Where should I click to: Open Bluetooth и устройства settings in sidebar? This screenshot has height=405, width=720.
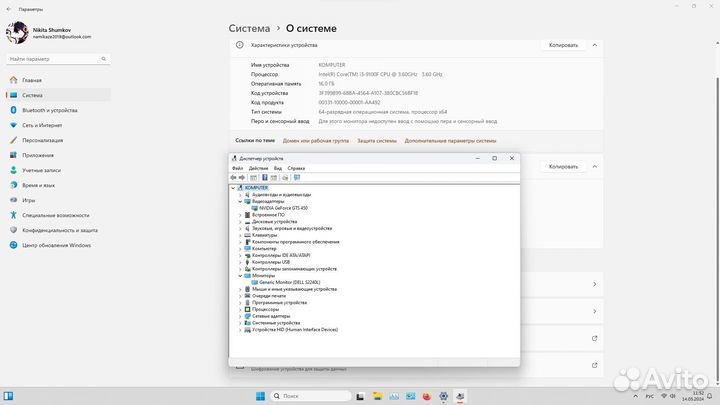click(x=49, y=110)
